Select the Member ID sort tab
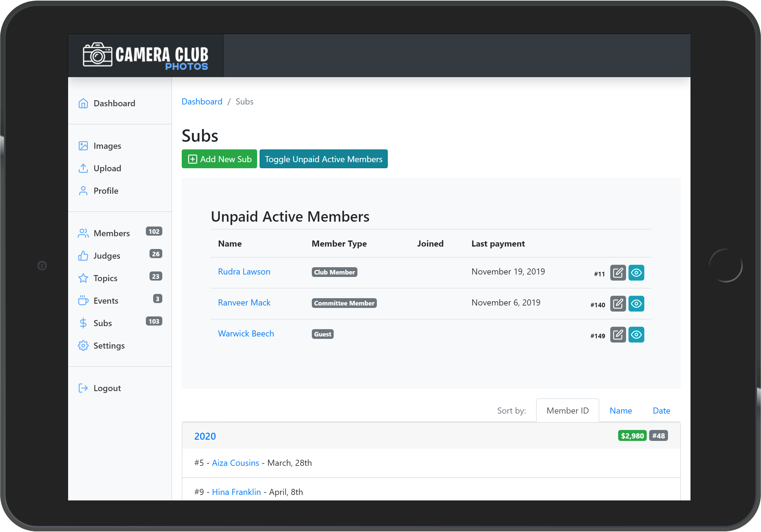The image size is (761, 532). pos(567,411)
